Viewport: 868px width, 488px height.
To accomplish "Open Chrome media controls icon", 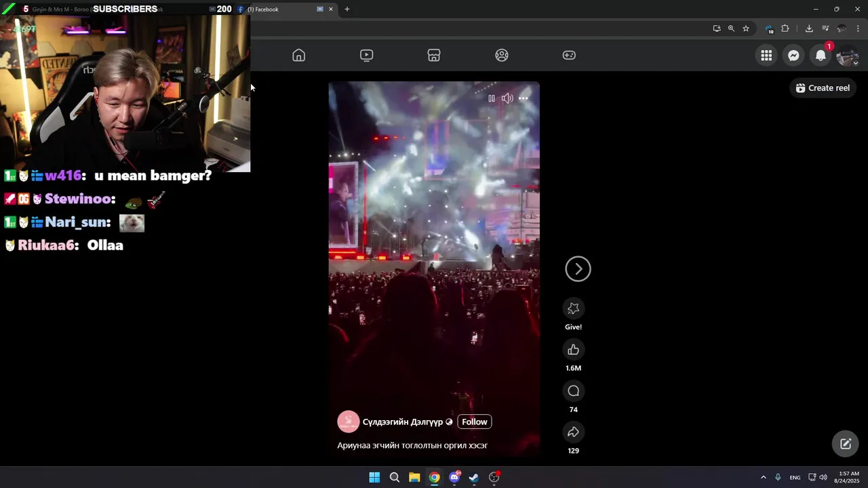I will 825,28.
